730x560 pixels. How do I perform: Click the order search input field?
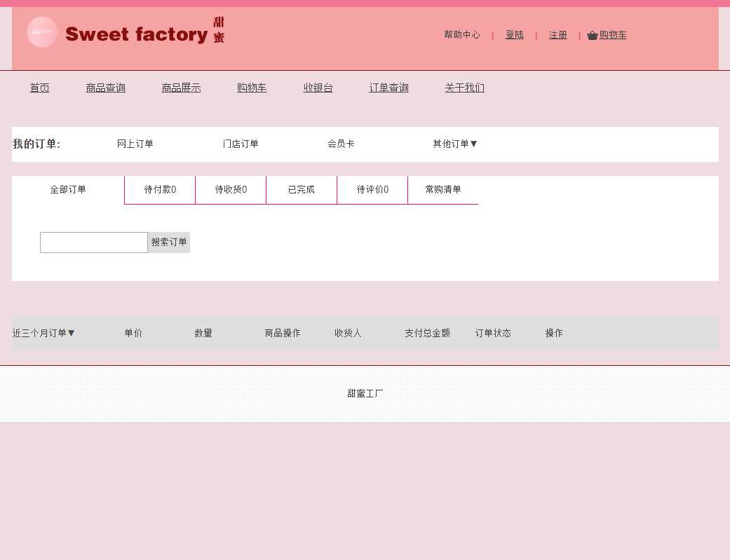tap(94, 243)
